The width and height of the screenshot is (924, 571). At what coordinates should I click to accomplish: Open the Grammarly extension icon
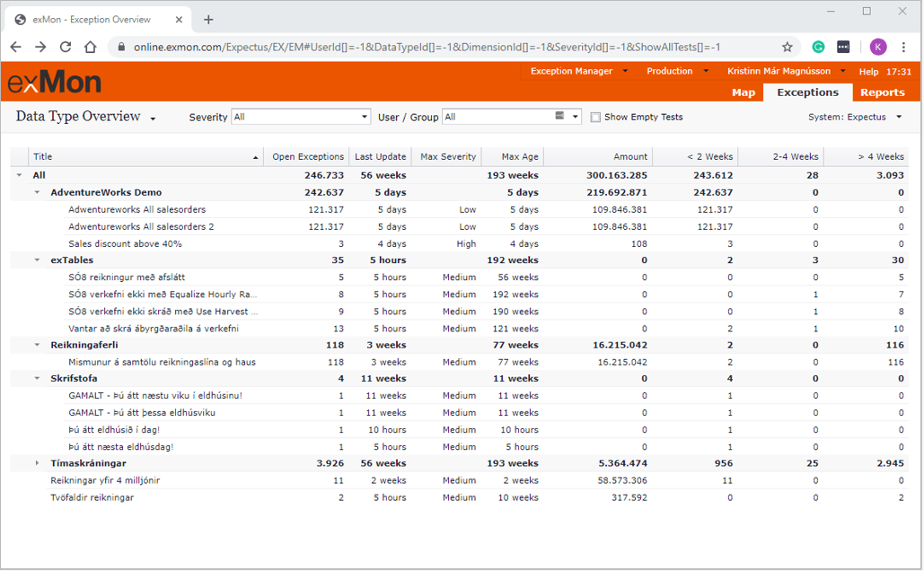[818, 47]
